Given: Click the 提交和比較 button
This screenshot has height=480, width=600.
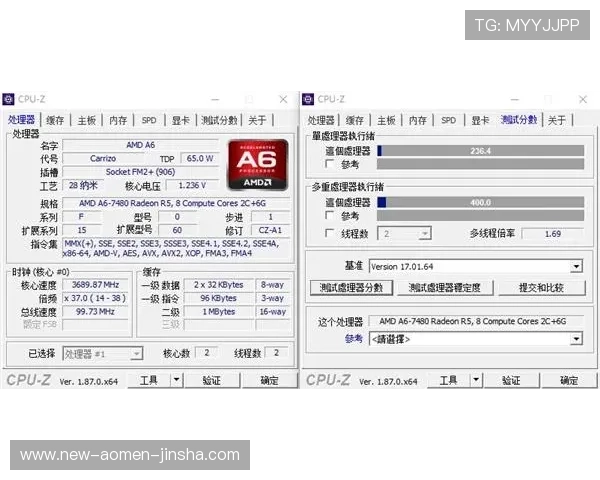Looking at the screenshot, I should click(541, 288).
